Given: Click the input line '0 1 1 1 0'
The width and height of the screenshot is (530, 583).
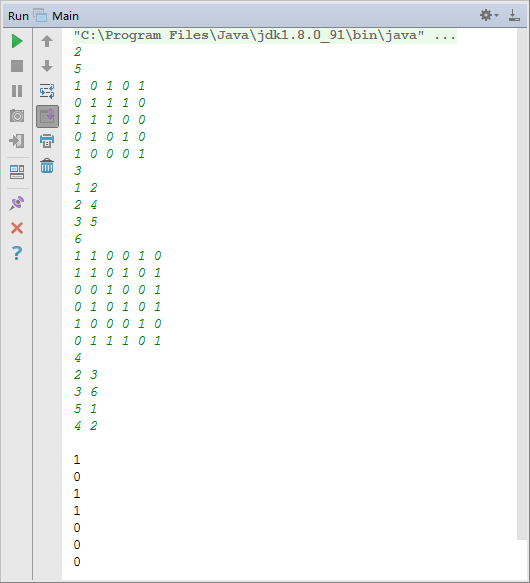Looking at the screenshot, I should pyautogui.click(x=109, y=103).
